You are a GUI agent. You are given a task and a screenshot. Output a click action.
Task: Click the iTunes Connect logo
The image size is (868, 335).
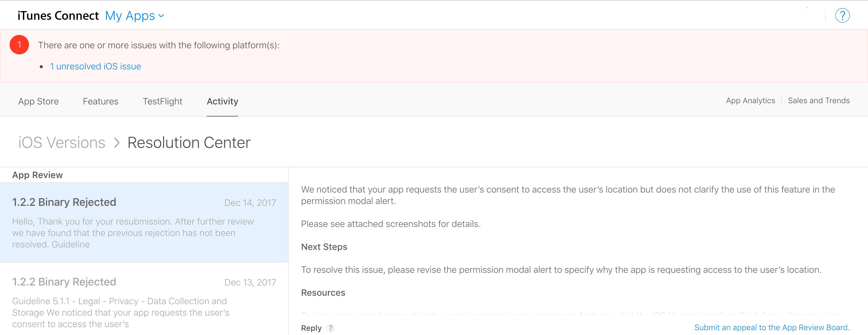(58, 15)
